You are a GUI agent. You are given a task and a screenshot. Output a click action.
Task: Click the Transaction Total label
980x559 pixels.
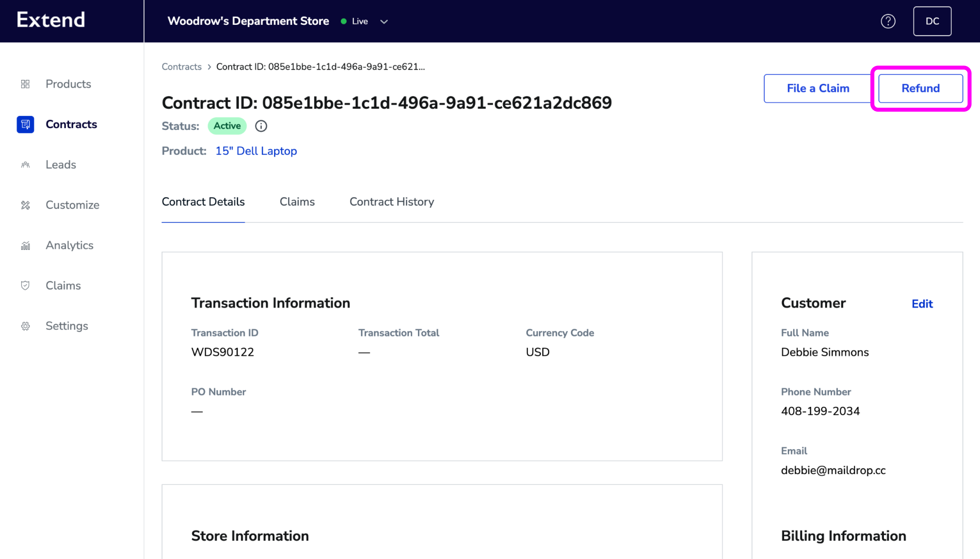399,333
